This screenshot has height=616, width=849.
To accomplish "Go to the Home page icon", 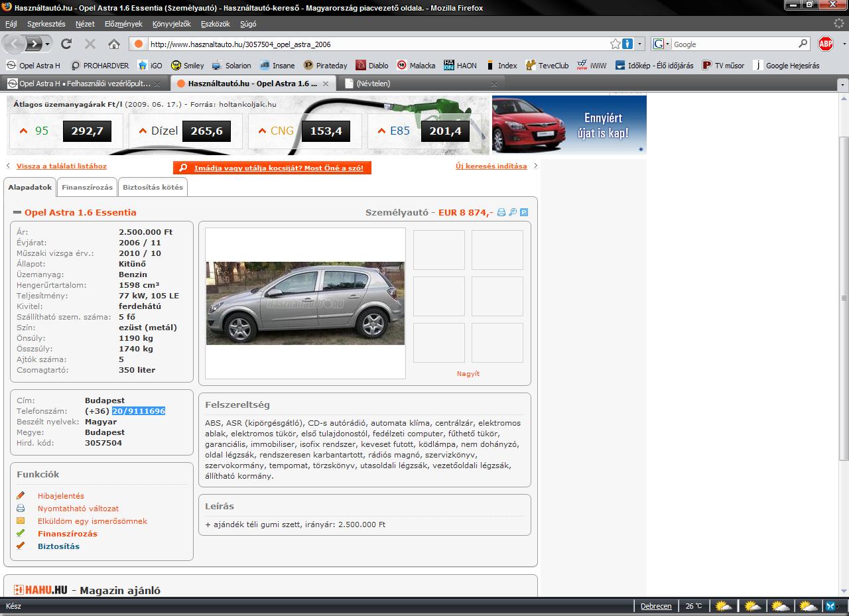I will (x=114, y=44).
